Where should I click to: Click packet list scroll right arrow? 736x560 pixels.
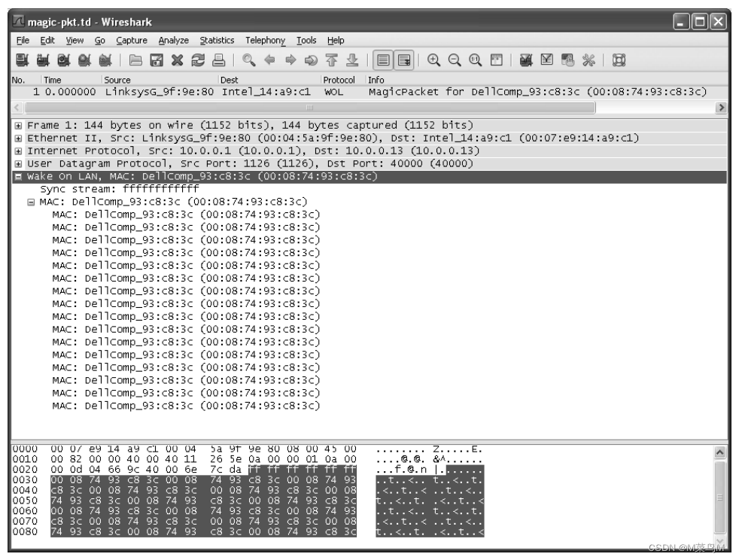coord(721,108)
